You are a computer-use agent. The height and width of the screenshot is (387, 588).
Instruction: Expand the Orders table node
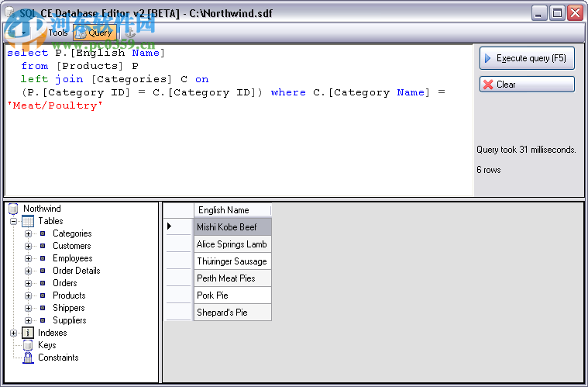click(28, 283)
